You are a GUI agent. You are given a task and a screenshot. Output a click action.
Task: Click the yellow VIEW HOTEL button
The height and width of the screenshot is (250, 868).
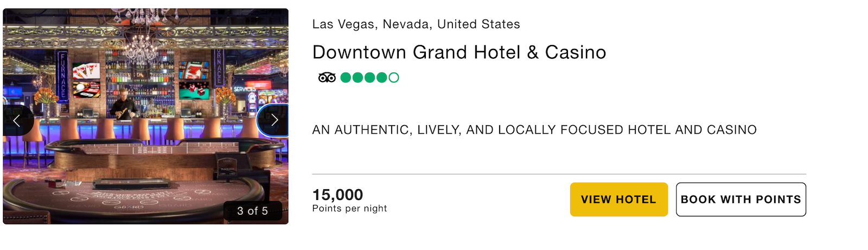(x=618, y=199)
